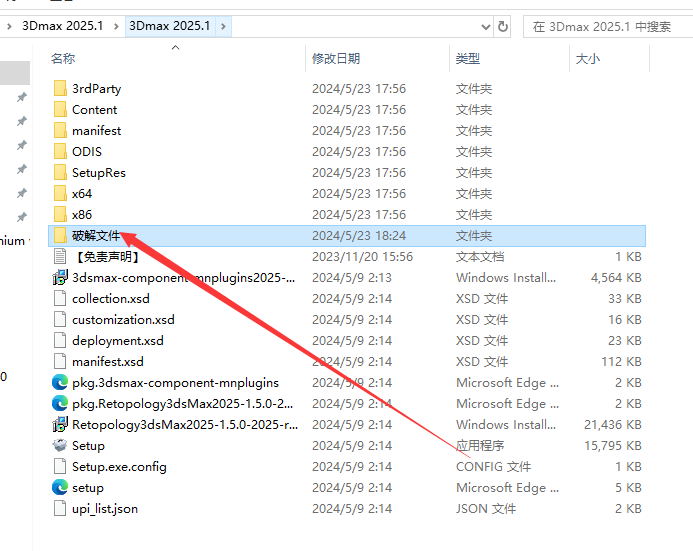Select the manifest.xsd file name
The width and height of the screenshot is (693, 551).
coord(108,361)
